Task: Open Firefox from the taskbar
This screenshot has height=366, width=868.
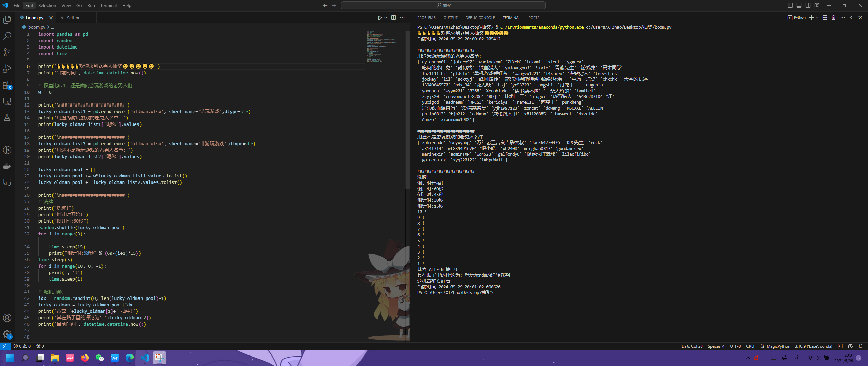Action: [85, 358]
